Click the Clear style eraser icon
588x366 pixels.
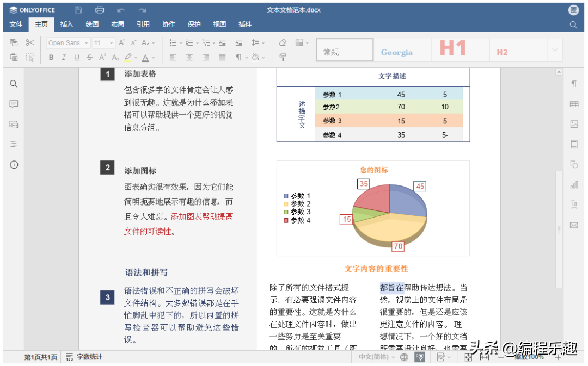point(283,42)
